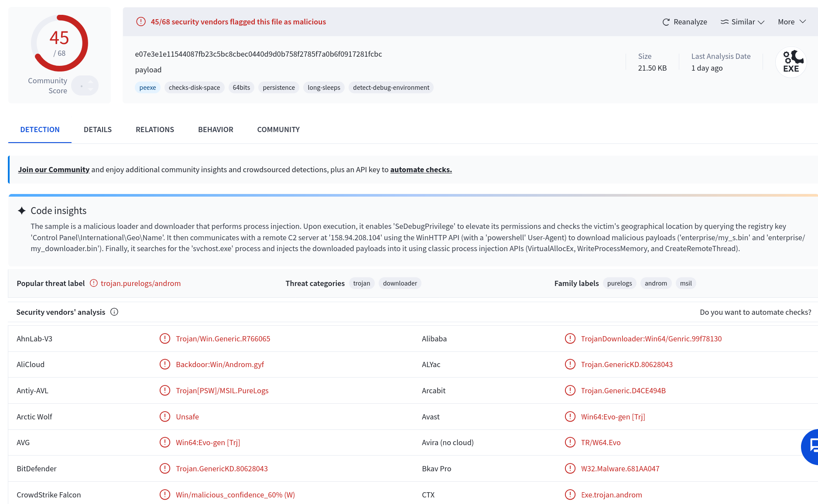This screenshot has width=818, height=504.
Task: Select the DETAILS tab
Action: coord(98,129)
